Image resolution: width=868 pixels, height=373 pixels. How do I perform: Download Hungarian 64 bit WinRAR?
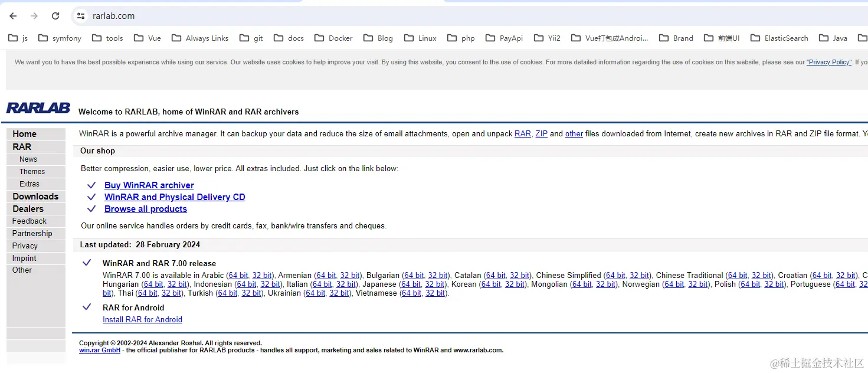(x=153, y=284)
